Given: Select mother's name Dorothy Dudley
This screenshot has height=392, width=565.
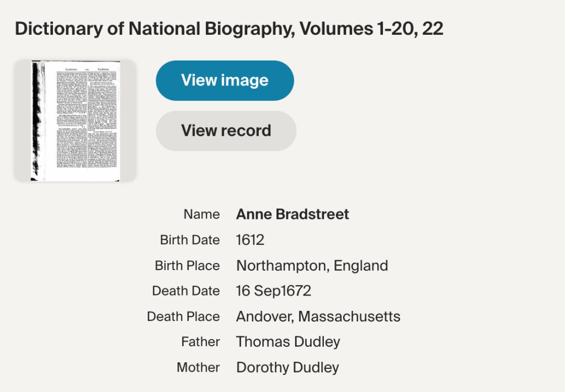Looking at the screenshot, I should coord(287,367).
